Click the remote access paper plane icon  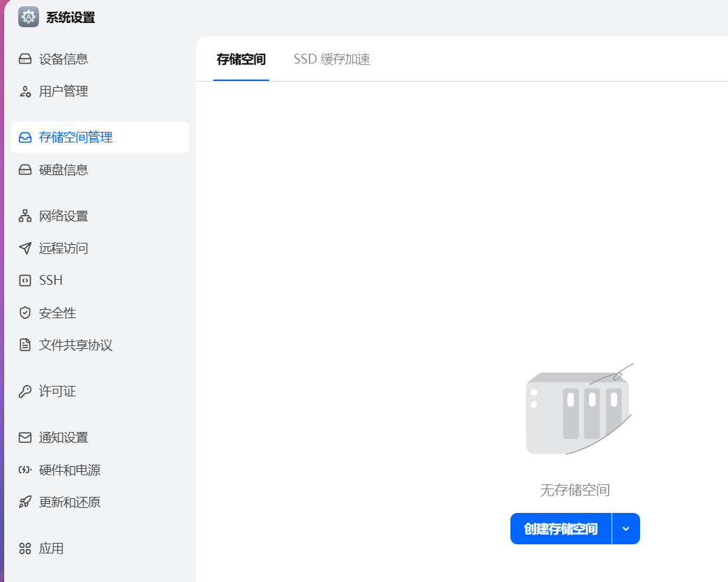24,248
